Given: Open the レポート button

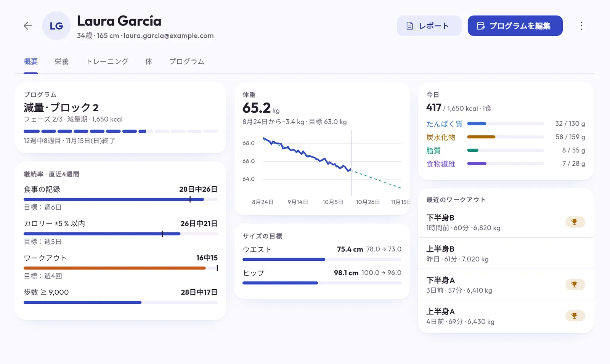Looking at the screenshot, I should point(429,26).
